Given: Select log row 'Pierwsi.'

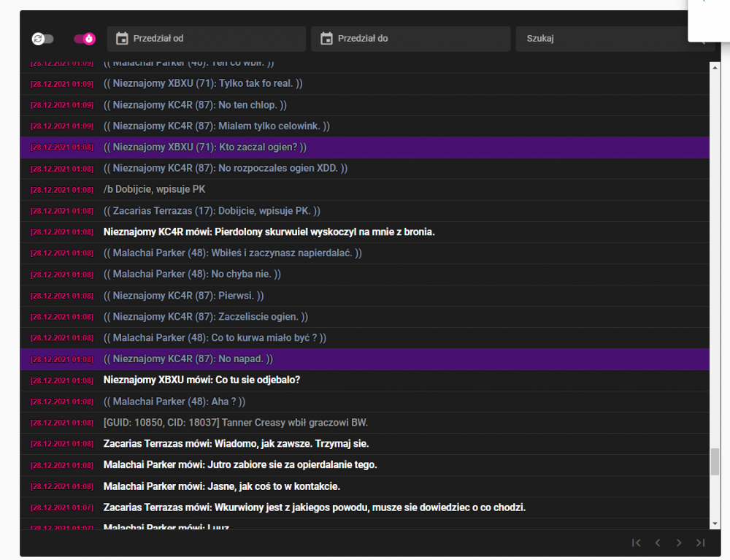Looking at the screenshot, I should pos(364,296).
